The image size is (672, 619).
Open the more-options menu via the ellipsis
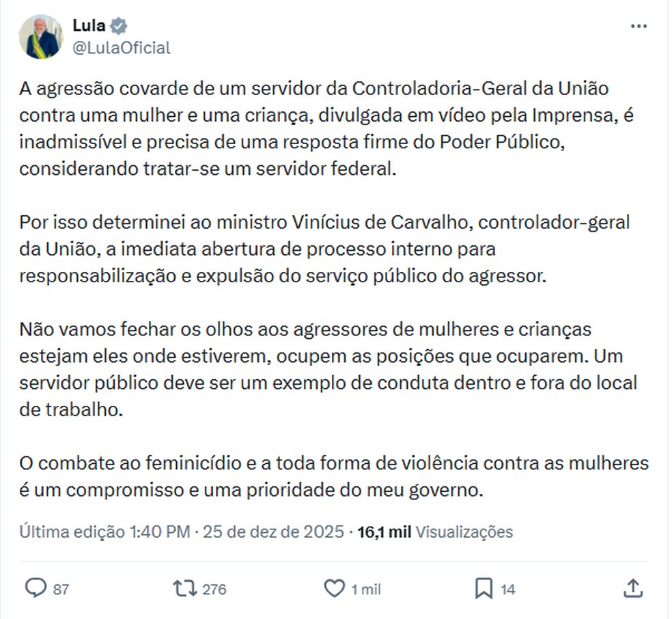tap(640, 26)
